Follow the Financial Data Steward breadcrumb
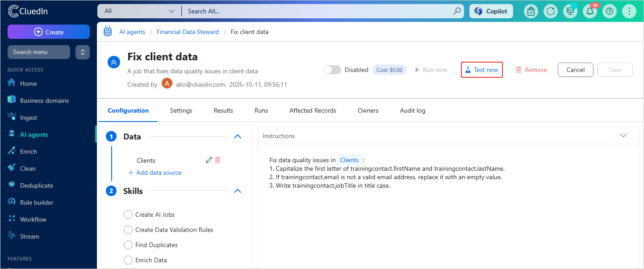This screenshot has width=644, height=269. (x=188, y=32)
